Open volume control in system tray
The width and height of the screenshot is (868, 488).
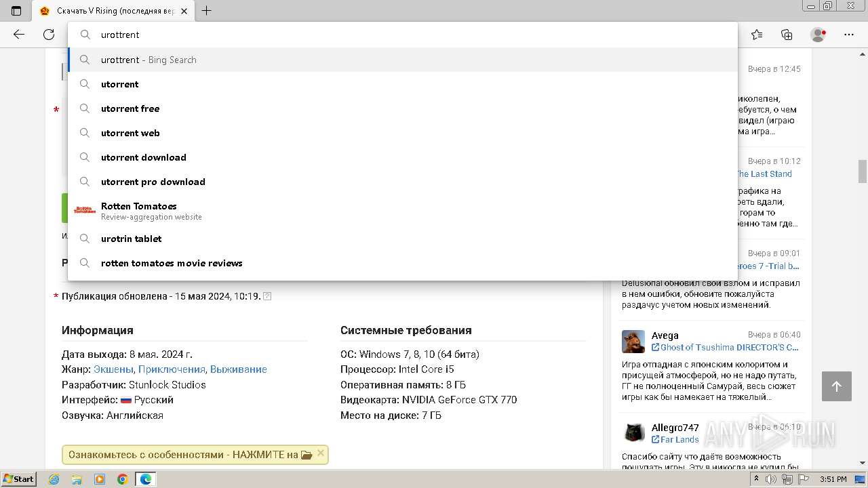tap(771, 479)
